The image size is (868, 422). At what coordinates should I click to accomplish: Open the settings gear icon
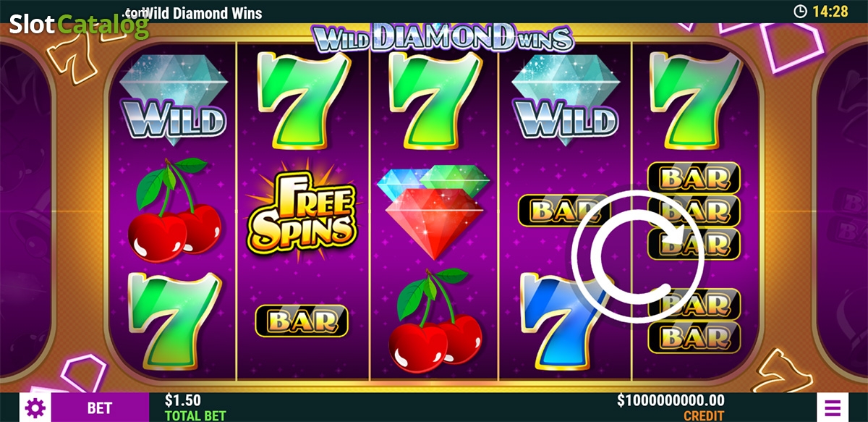click(x=34, y=407)
